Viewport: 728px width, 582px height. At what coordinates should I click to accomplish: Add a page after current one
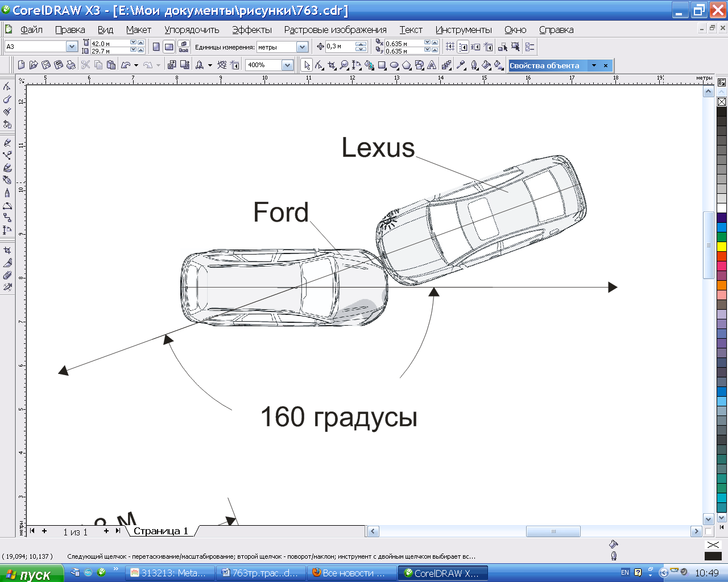(x=106, y=531)
